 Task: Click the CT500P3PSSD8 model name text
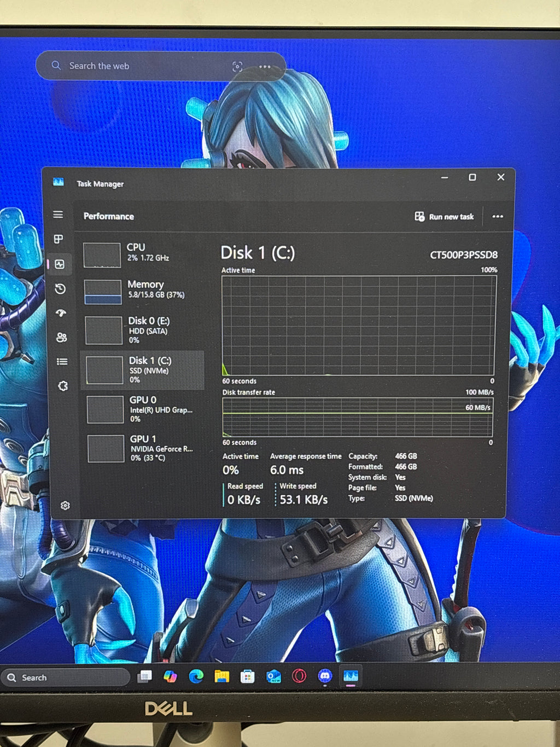click(x=464, y=255)
